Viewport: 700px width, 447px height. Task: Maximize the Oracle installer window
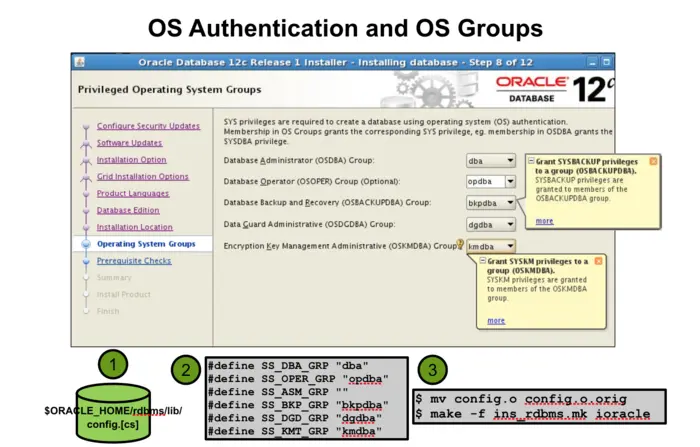606,62
